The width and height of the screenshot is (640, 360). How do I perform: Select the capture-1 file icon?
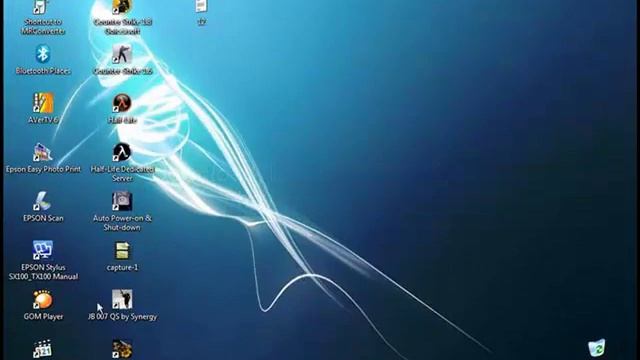point(122,251)
